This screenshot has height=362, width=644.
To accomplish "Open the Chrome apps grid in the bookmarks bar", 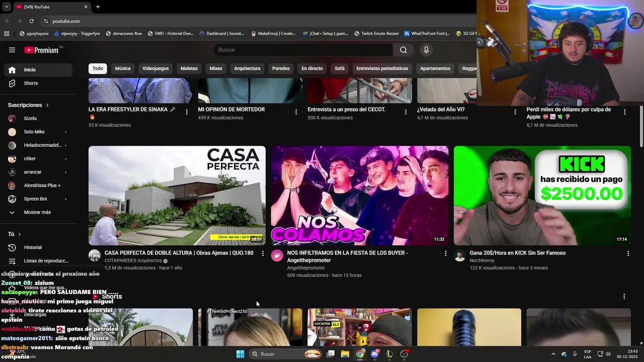I will [x=7, y=34].
